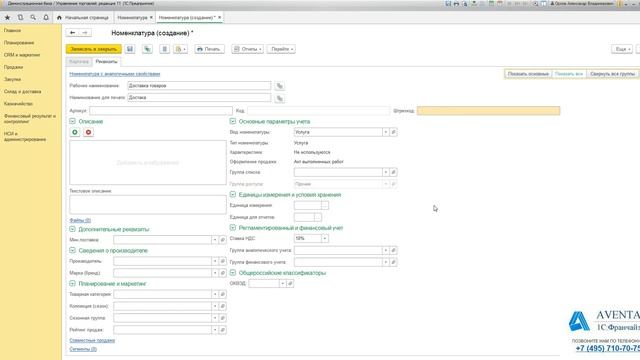The width and height of the screenshot is (640, 360).
Task: Open notifications bell icon
Action: pyautogui.click(x=46, y=18)
